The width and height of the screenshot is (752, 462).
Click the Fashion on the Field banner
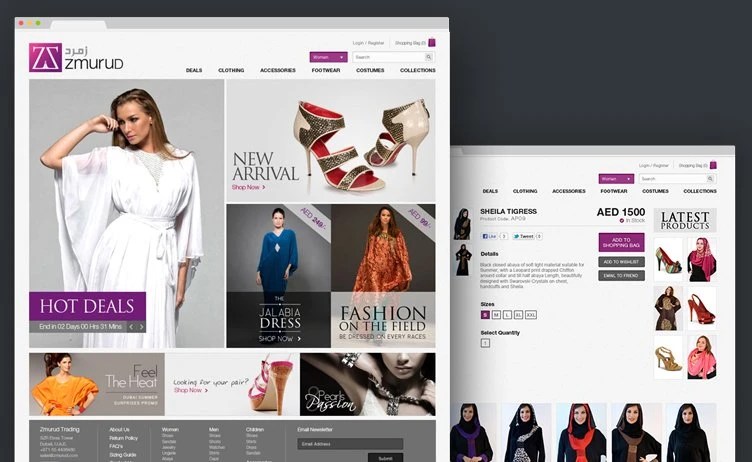[383, 276]
